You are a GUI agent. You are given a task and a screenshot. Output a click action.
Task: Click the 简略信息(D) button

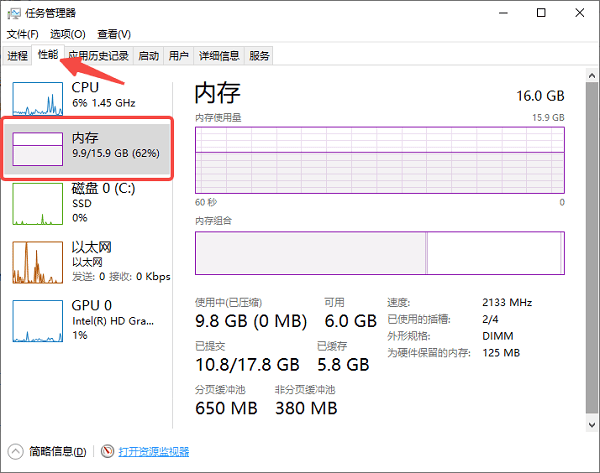pyautogui.click(x=57, y=452)
